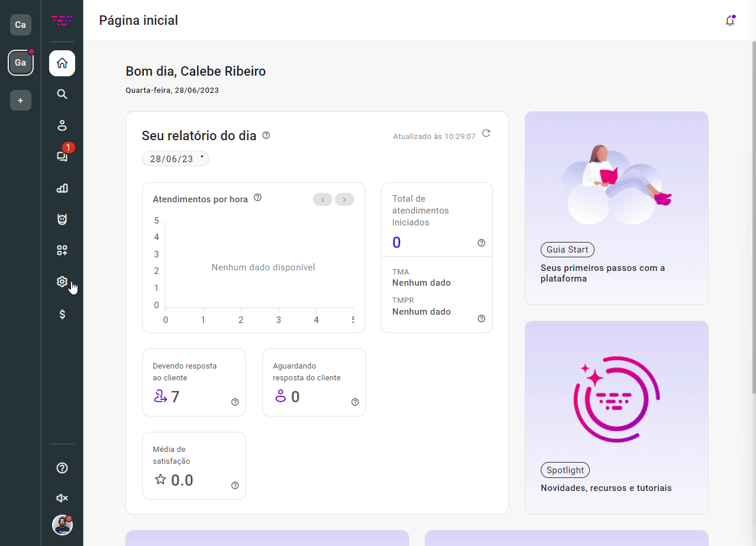The height and width of the screenshot is (546, 756).
Task: Click the Nenhum dado disponível chart message
Action: 263,267
